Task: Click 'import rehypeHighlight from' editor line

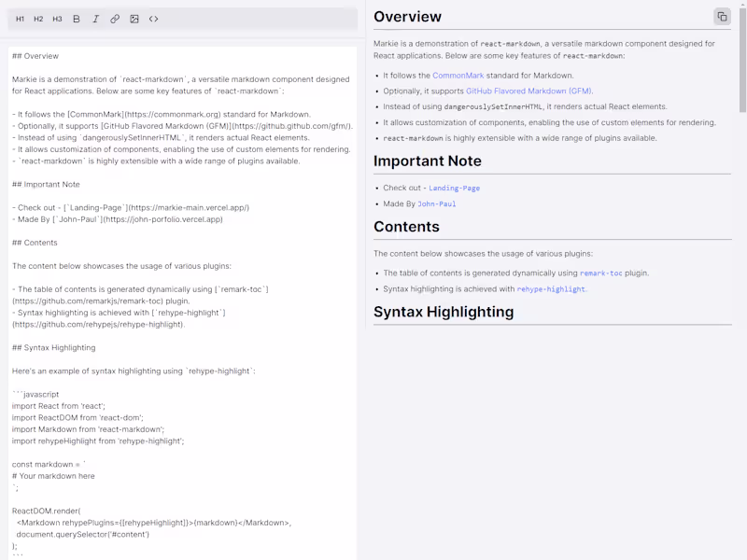Action: pos(98,441)
